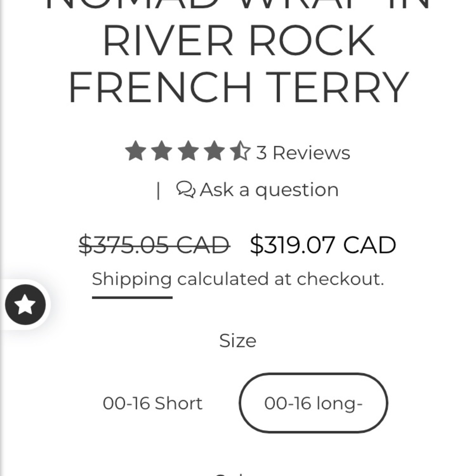Image resolution: width=476 pixels, height=476 pixels.
Task: Click the FRENCH TERRY title line
Action: tap(238, 87)
